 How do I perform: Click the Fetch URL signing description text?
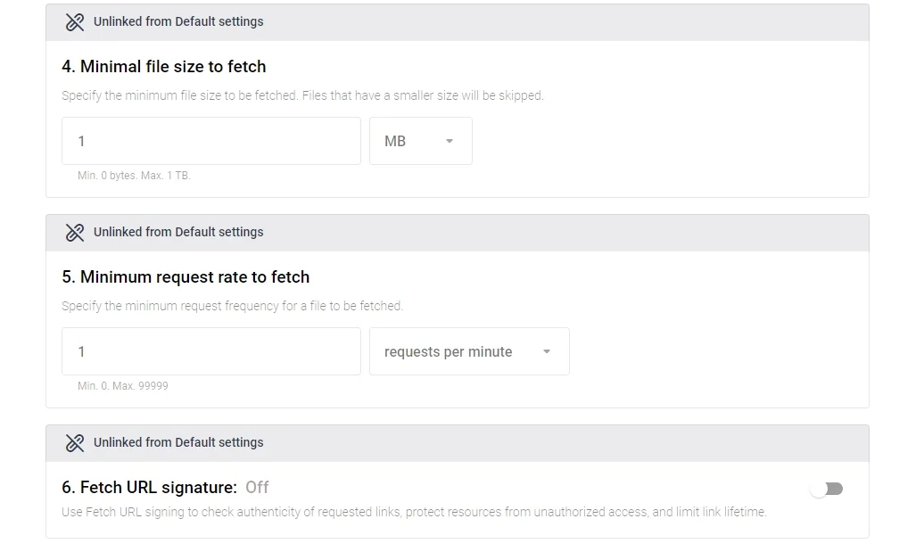click(414, 512)
